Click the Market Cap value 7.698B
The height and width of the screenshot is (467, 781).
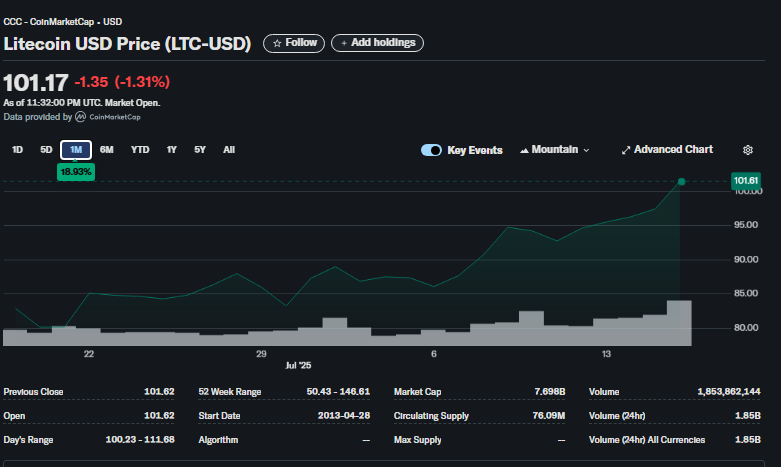(x=550, y=391)
